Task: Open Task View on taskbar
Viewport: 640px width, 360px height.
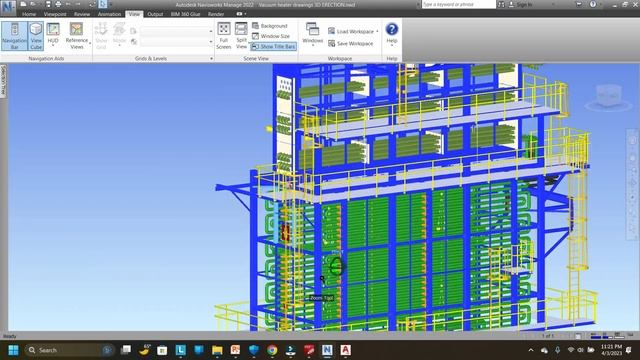Action: (126, 350)
